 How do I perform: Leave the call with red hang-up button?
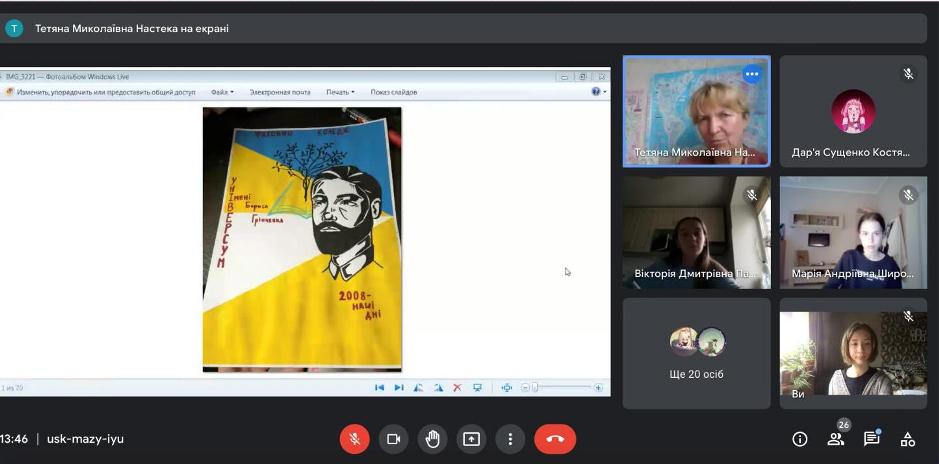(x=555, y=439)
